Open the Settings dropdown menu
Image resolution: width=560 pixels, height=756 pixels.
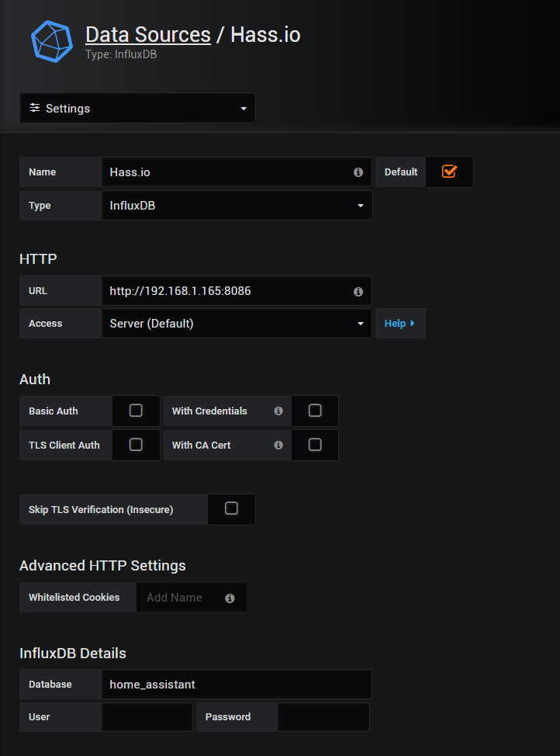pos(137,108)
